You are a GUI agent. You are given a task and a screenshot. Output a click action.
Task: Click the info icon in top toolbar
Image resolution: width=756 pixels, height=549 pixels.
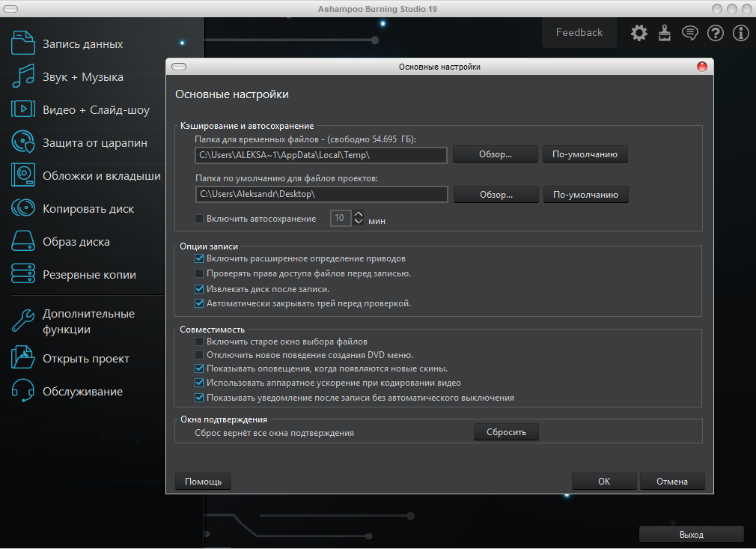pyautogui.click(x=741, y=33)
